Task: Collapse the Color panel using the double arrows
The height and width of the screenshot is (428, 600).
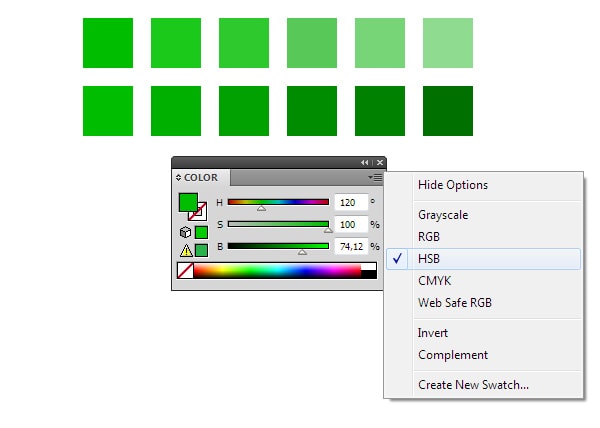Action: [x=364, y=163]
